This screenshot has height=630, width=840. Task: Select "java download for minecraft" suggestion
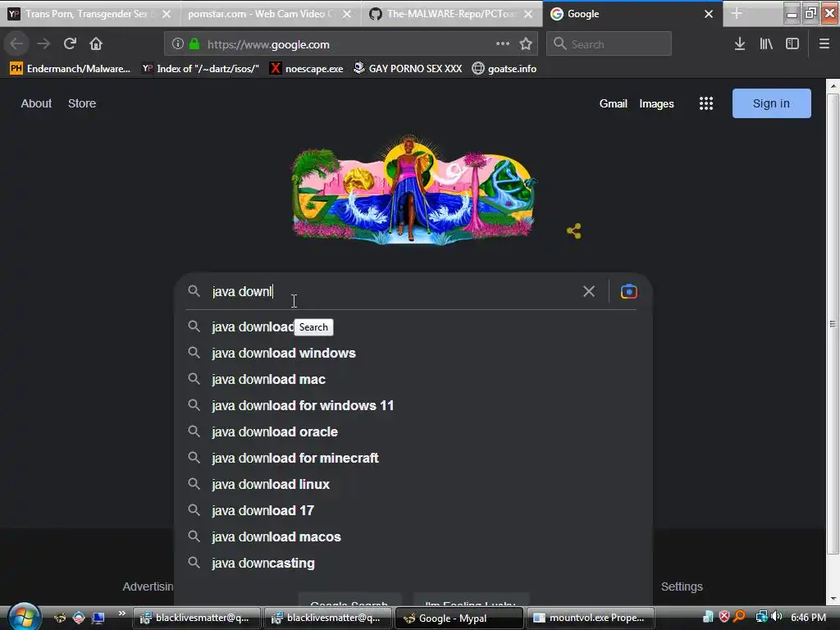[x=413, y=458]
